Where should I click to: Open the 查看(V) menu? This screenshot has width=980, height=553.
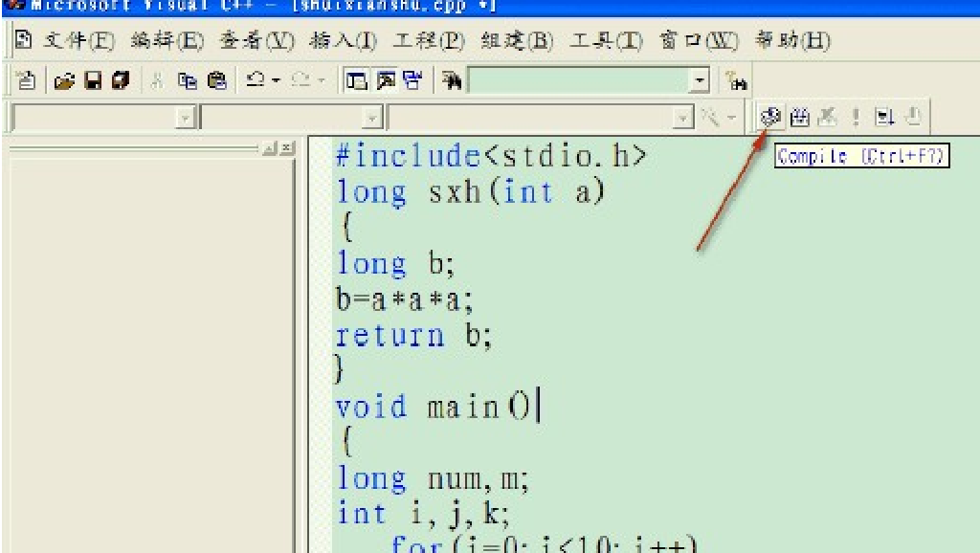tap(256, 40)
